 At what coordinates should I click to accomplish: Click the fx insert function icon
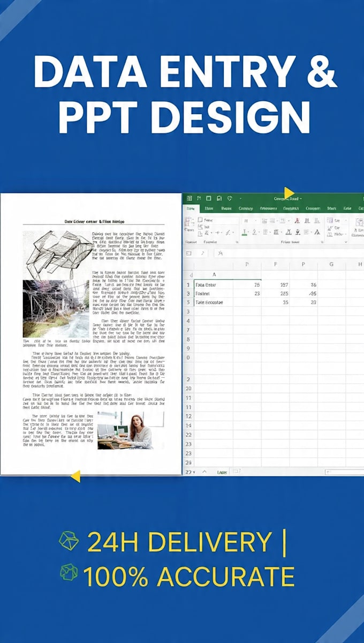click(x=221, y=253)
